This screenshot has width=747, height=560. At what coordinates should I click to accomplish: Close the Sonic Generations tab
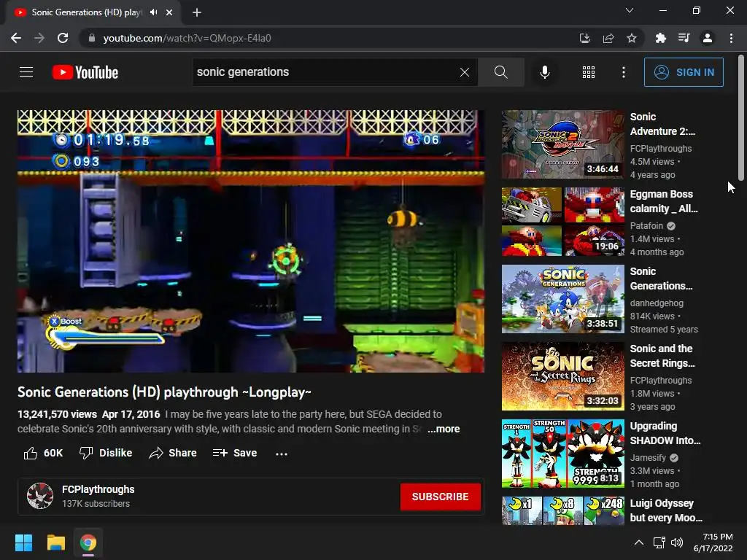point(169,12)
